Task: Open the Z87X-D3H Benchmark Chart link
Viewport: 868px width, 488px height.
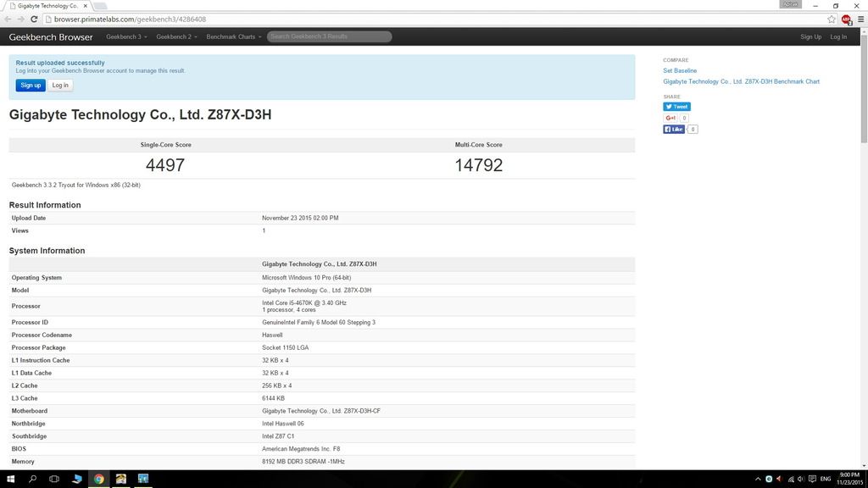Action: [741, 81]
